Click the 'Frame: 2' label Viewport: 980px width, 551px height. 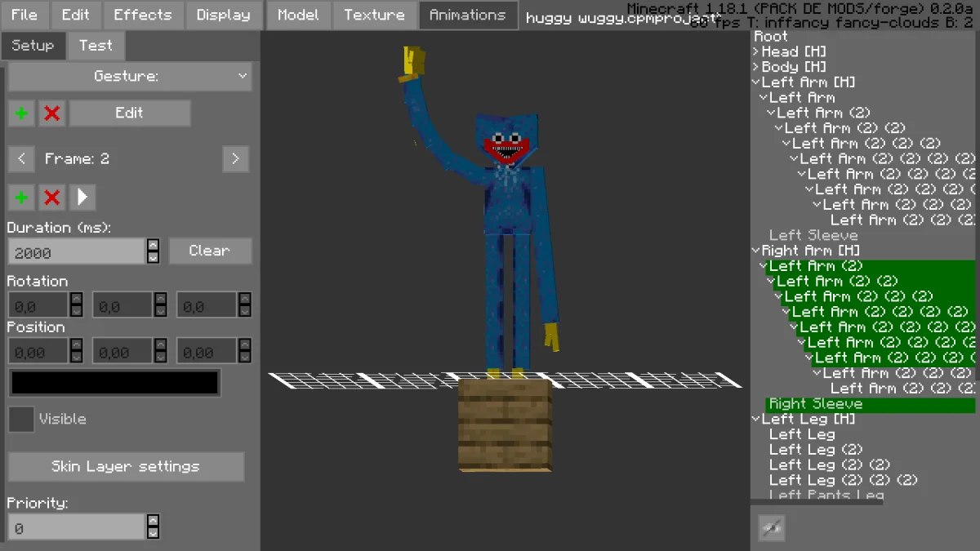(x=77, y=159)
